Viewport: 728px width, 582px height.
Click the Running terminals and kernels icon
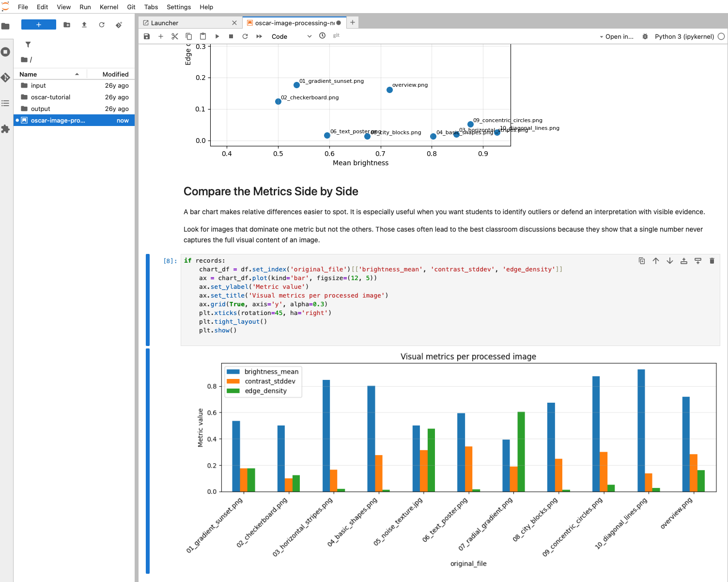click(6, 52)
